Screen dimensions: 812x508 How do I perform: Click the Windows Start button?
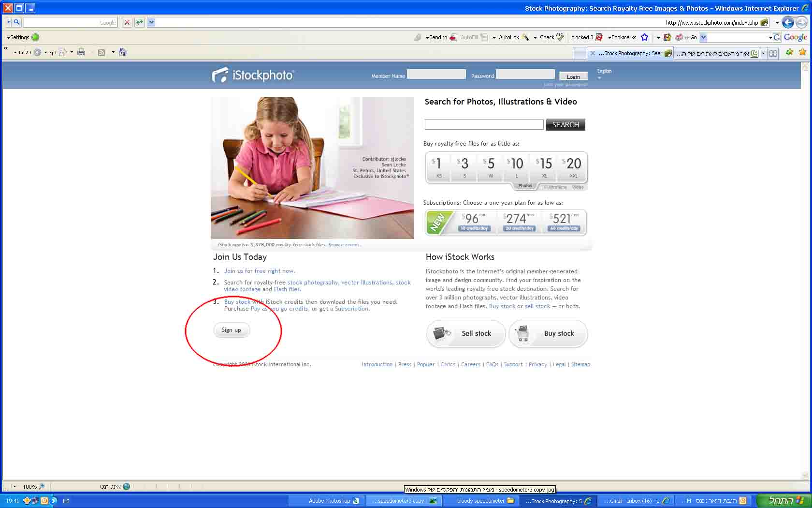click(785, 501)
